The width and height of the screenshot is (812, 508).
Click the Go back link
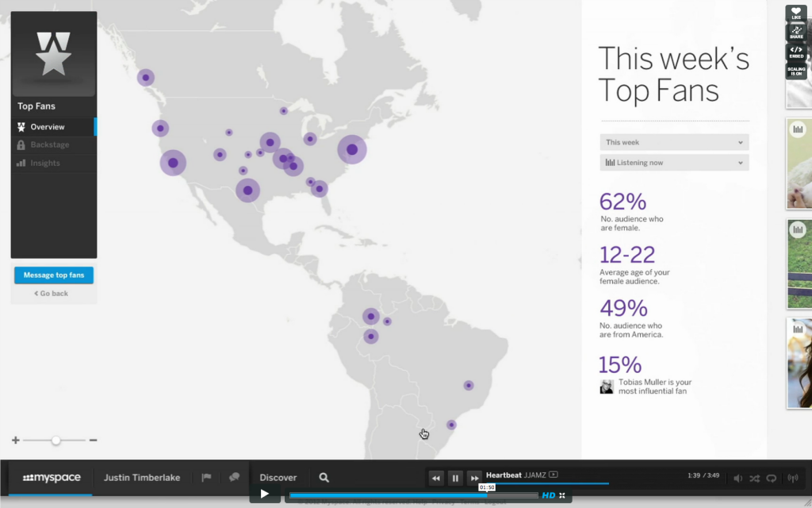pos(52,294)
